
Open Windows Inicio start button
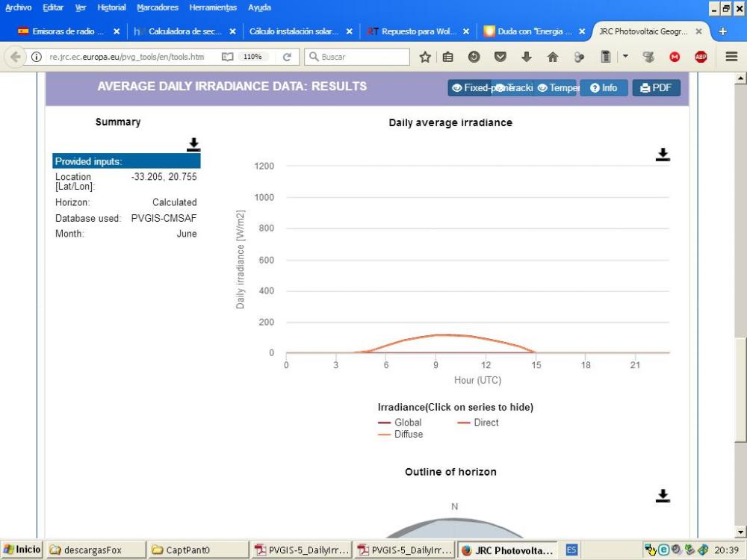coord(22,550)
